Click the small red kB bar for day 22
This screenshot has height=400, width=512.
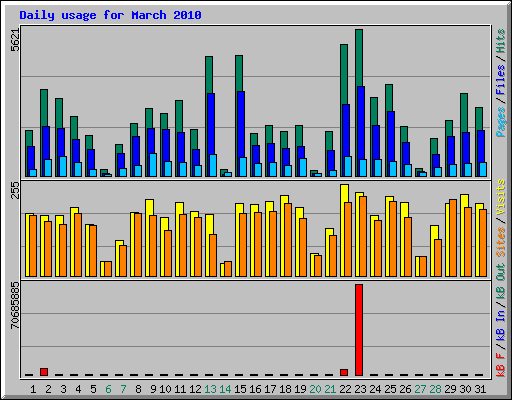344,372
